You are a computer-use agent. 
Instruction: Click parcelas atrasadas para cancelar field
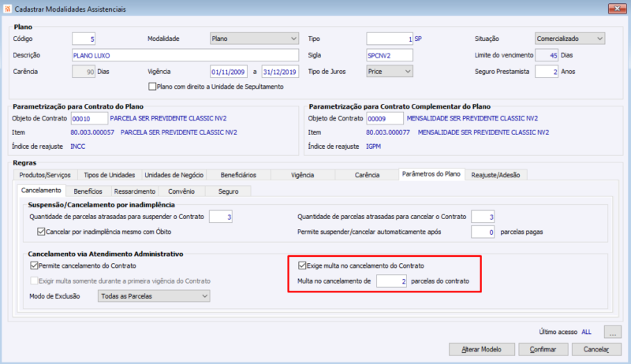[483, 217]
